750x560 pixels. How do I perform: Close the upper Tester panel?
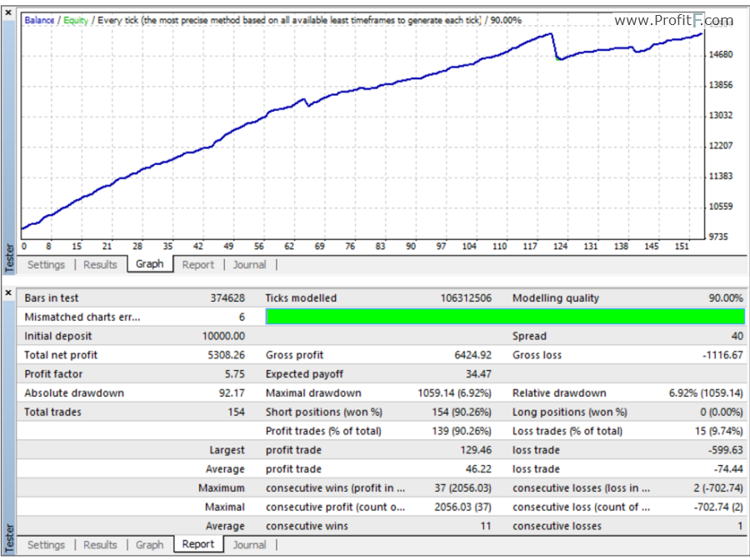[x=8, y=12]
